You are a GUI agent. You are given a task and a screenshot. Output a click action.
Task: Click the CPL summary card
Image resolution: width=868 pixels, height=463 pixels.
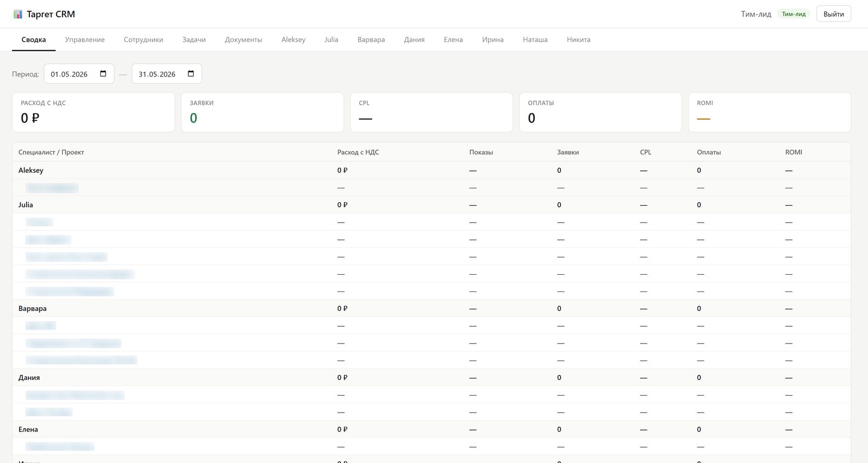point(431,112)
